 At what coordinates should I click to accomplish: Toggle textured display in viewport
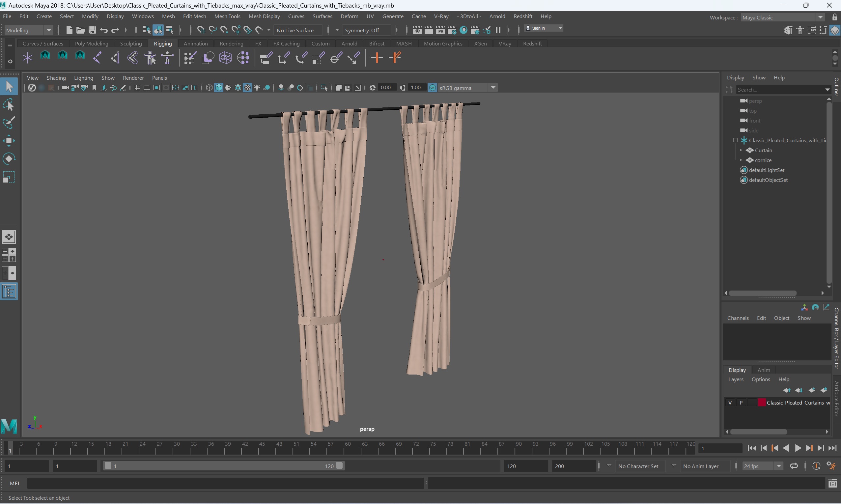[x=247, y=88]
